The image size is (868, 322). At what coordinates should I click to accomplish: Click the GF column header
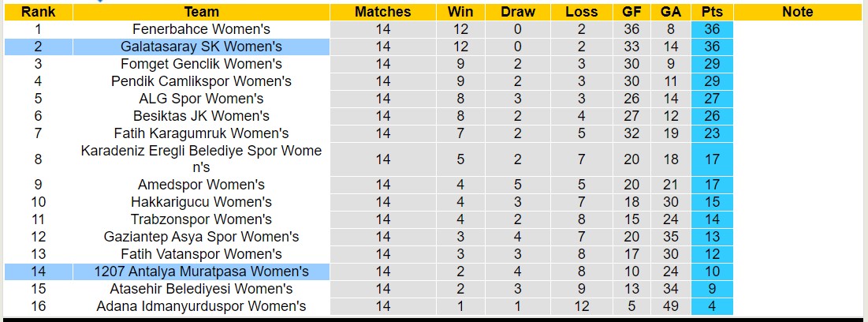[x=631, y=12]
